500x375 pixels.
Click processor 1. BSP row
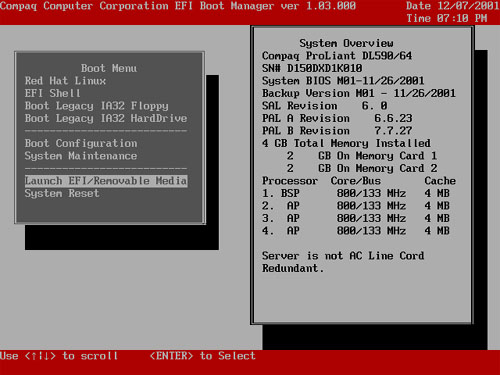click(356, 193)
